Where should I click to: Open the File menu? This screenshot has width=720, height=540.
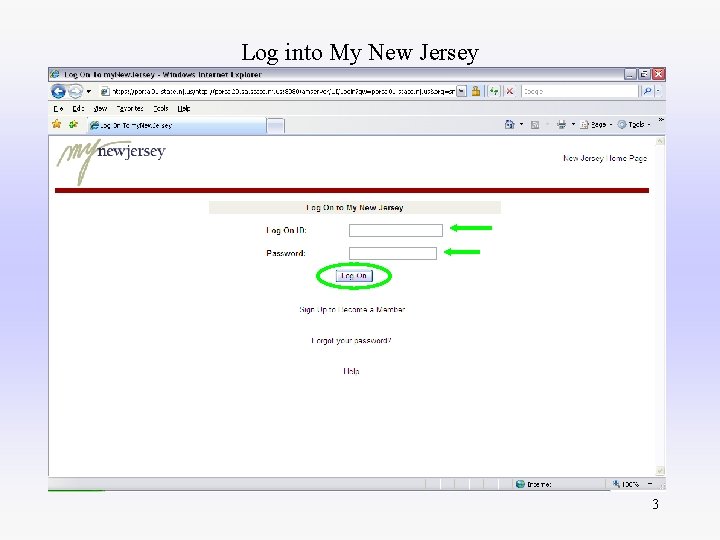tap(58, 109)
